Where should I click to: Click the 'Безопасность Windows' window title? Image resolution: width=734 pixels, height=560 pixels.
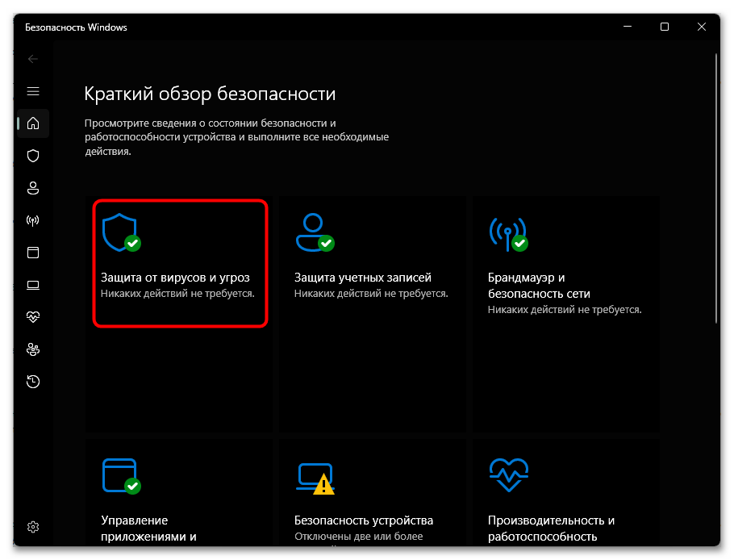pyautogui.click(x=76, y=27)
